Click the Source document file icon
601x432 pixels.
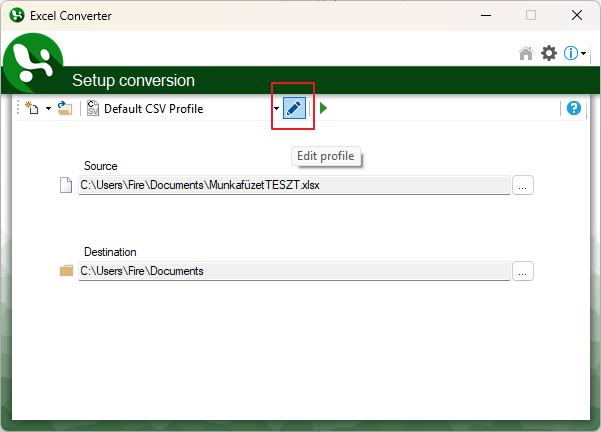click(x=66, y=185)
